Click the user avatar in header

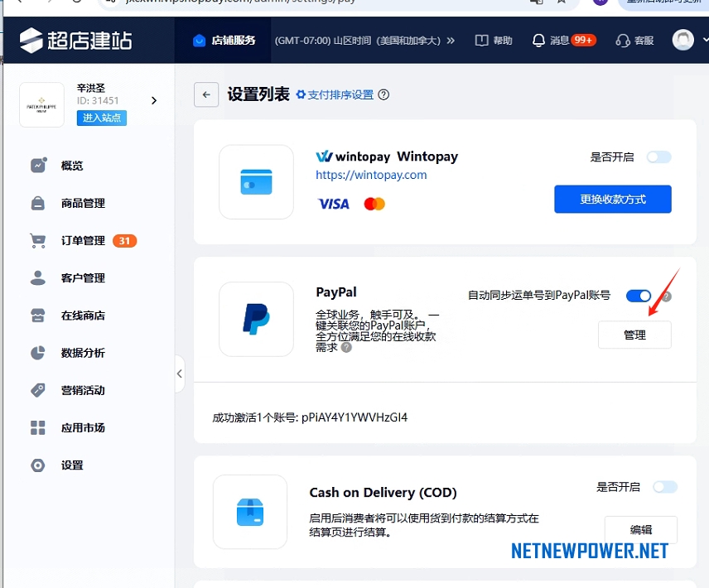tap(682, 40)
